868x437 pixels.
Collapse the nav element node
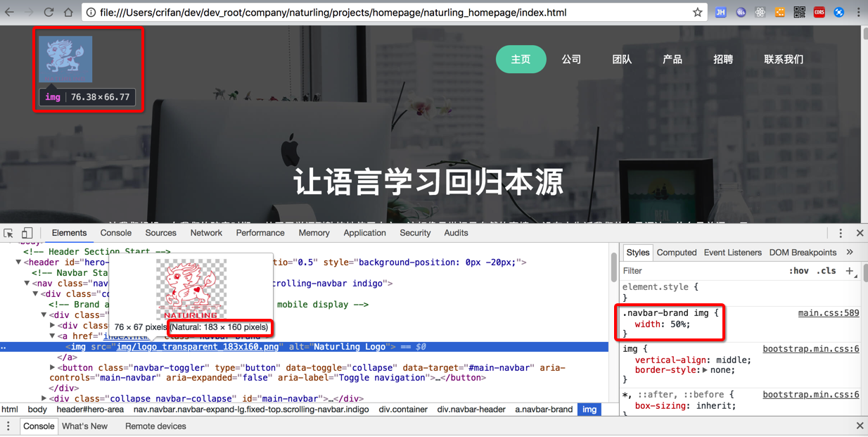(27, 284)
